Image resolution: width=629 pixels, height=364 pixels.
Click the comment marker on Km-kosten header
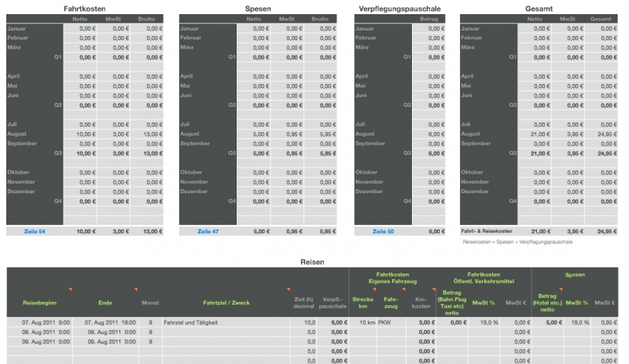point(433,290)
